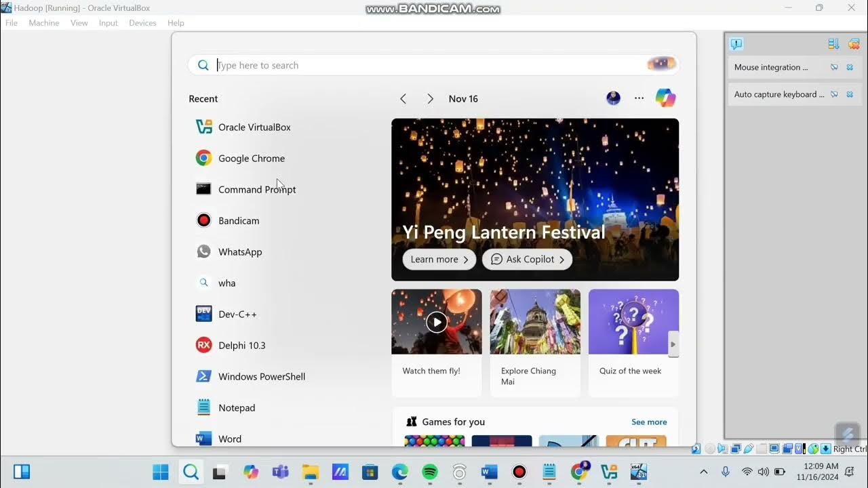Open Microsoft Store on the taskbar

coord(370,472)
